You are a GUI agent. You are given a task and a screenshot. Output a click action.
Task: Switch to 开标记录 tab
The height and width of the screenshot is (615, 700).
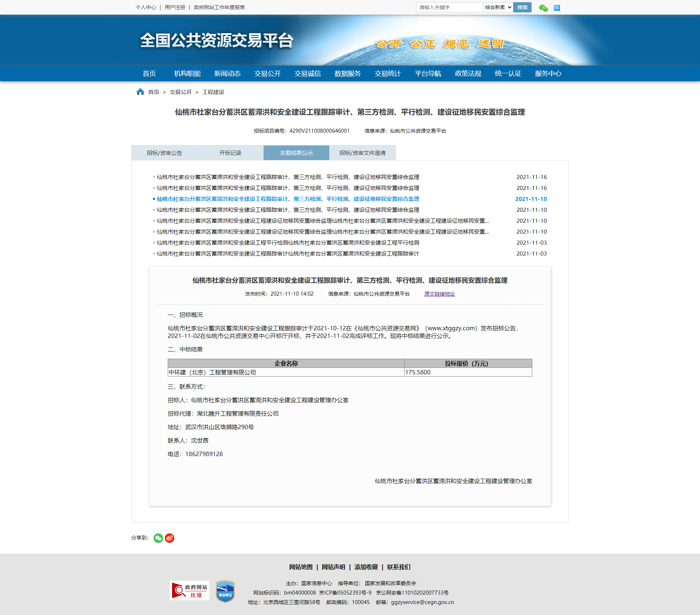coord(230,153)
